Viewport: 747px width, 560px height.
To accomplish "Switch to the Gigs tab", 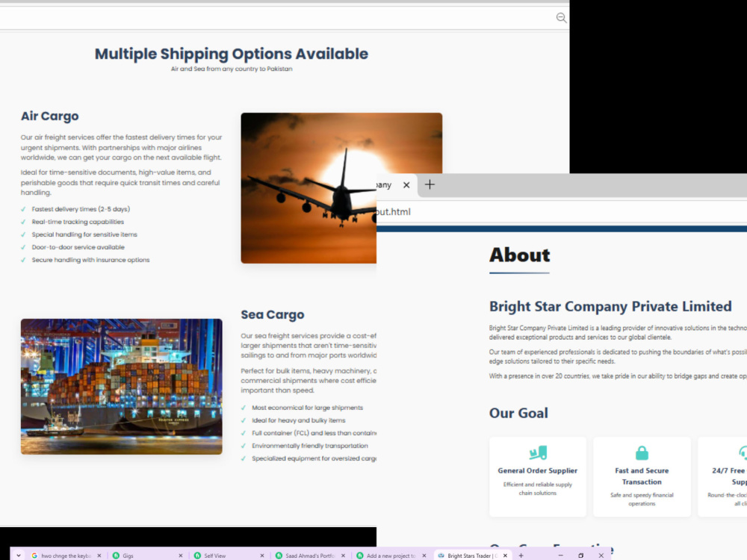I will (146, 556).
